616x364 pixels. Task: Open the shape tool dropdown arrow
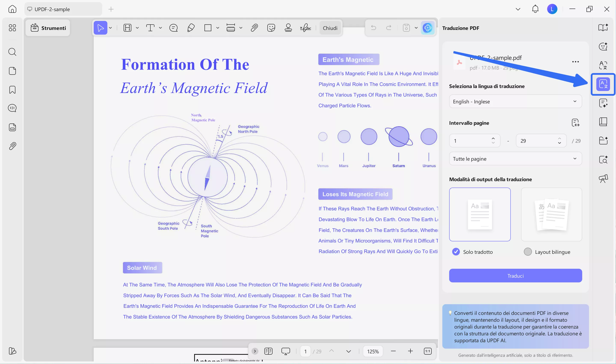pyautogui.click(x=218, y=28)
